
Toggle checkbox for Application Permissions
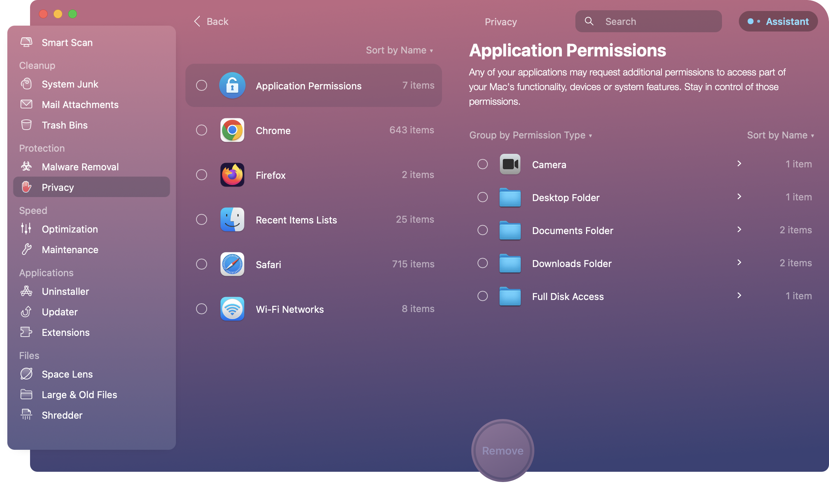201,86
